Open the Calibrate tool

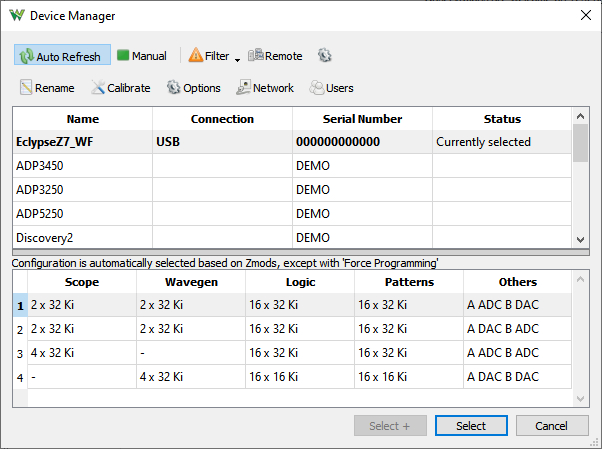point(121,88)
